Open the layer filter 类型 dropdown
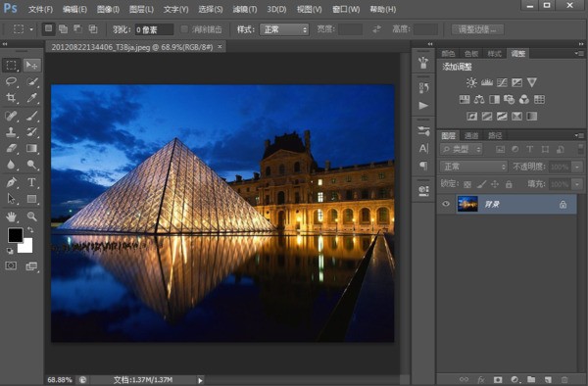Screen dimensions: 588x386 pyautogui.click(x=462, y=149)
